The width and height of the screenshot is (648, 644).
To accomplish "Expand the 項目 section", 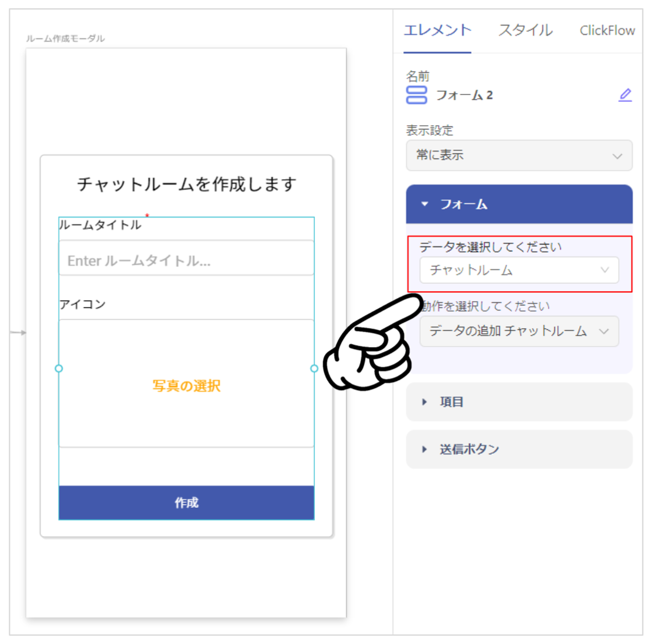I will pyautogui.click(x=519, y=402).
